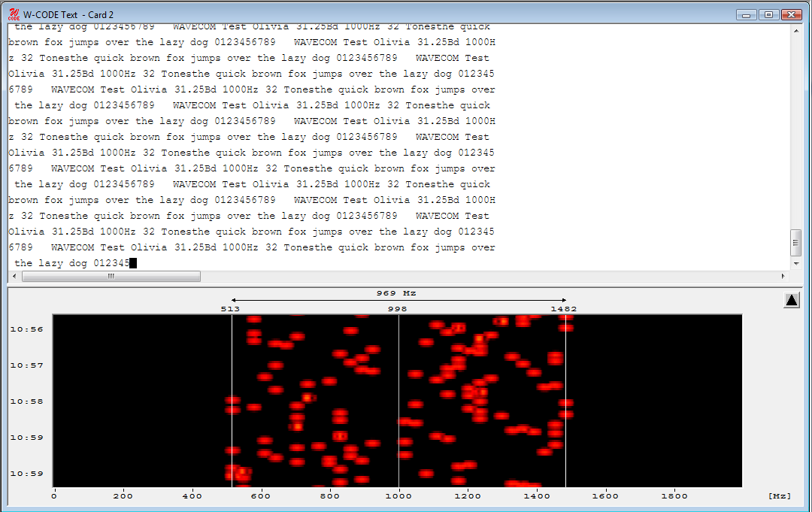This screenshot has height=512, width=812.
Task: Click the "10:56" time label
Action: (27, 329)
